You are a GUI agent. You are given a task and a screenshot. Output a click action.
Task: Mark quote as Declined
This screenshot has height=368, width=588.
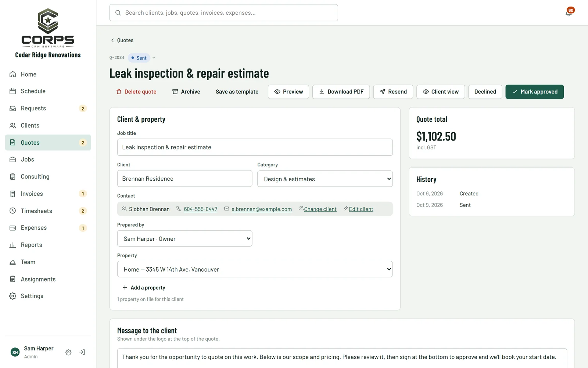(x=485, y=92)
